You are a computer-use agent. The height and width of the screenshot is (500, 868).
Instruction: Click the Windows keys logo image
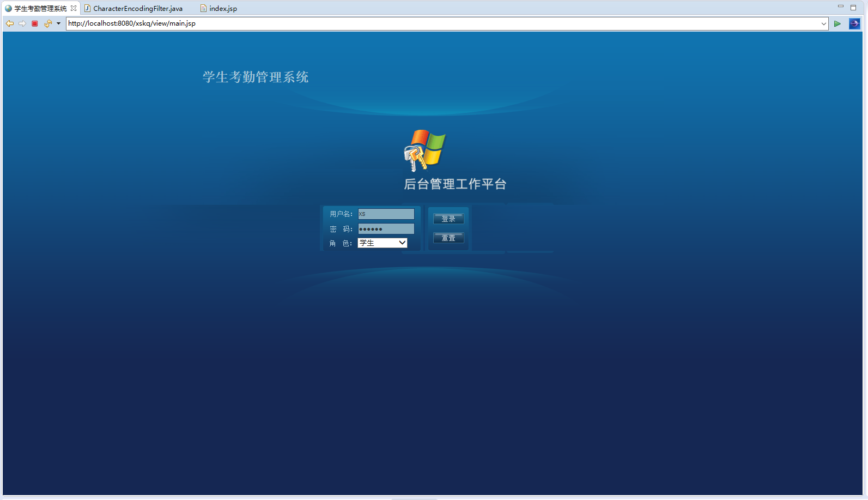point(424,150)
